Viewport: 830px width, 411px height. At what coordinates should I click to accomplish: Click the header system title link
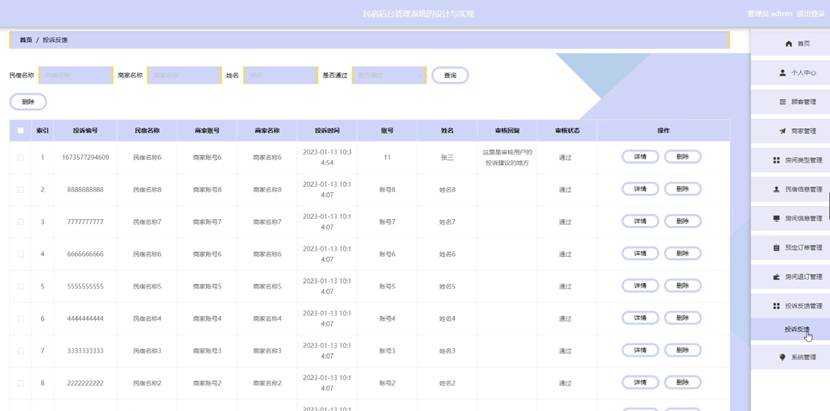tap(418, 13)
